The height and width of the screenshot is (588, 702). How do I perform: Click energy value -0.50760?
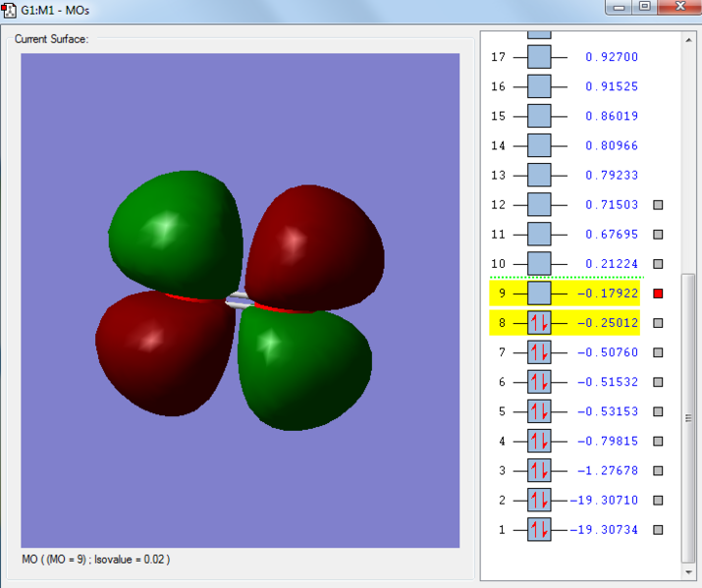tap(608, 352)
